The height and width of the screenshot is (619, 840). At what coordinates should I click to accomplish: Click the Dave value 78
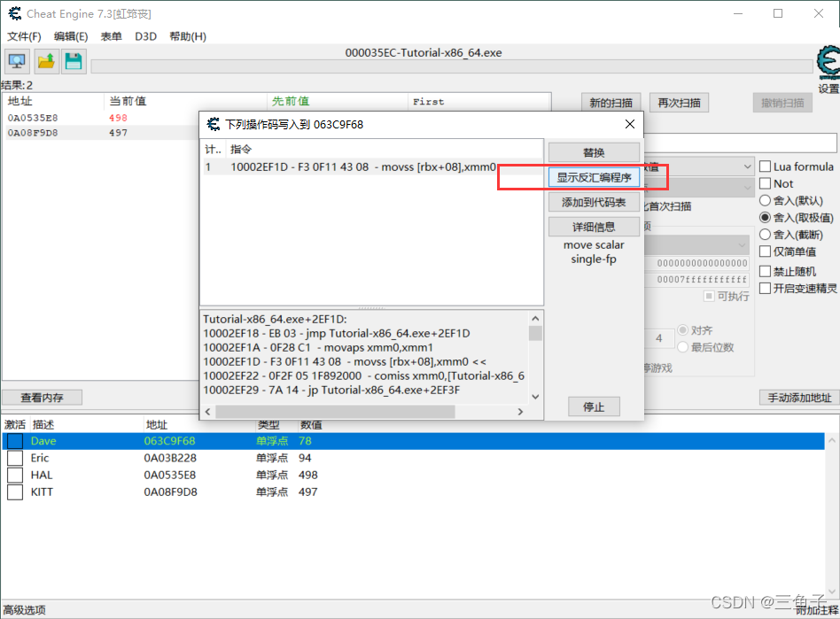(x=305, y=441)
